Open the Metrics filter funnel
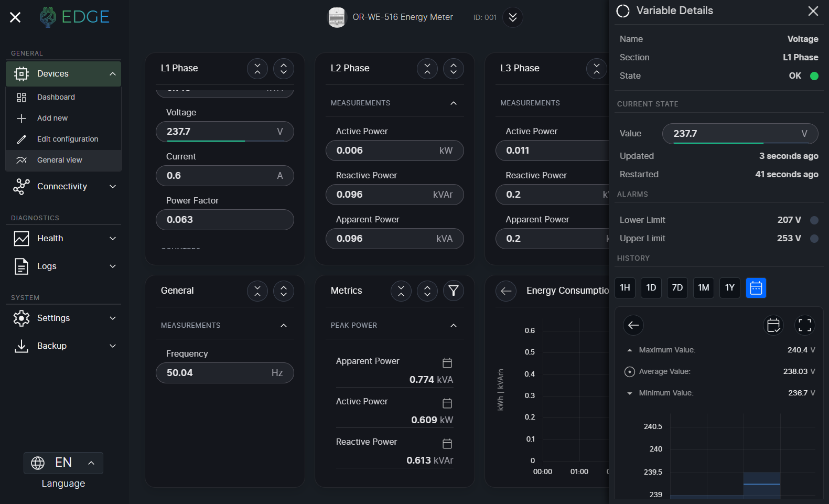 (x=454, y=291)
